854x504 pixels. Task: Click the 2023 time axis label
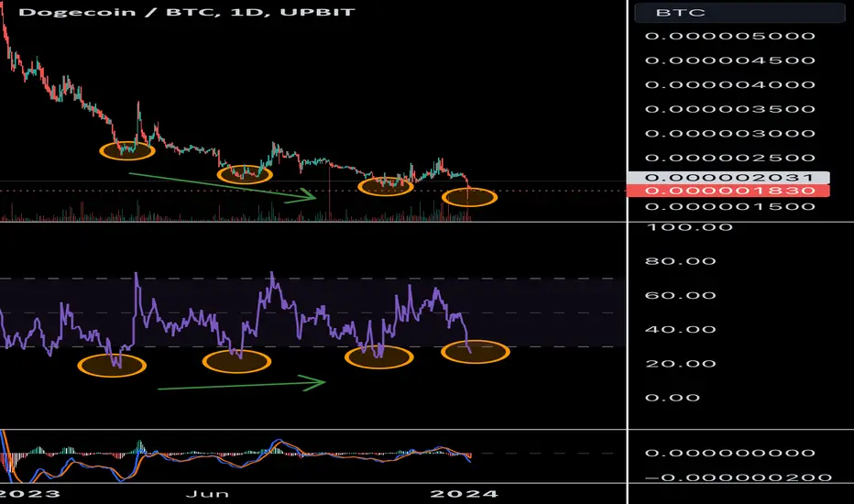[29, 494]
